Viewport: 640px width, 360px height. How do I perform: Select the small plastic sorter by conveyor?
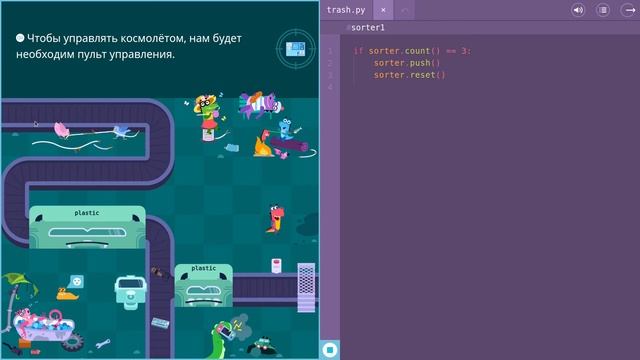point(204,285)
